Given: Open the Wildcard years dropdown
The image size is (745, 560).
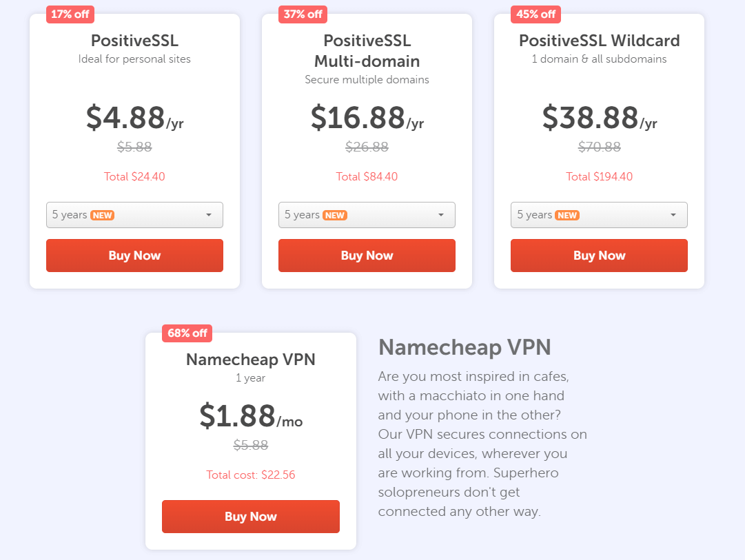Looking at the screenshot, I should click(599, 215).
